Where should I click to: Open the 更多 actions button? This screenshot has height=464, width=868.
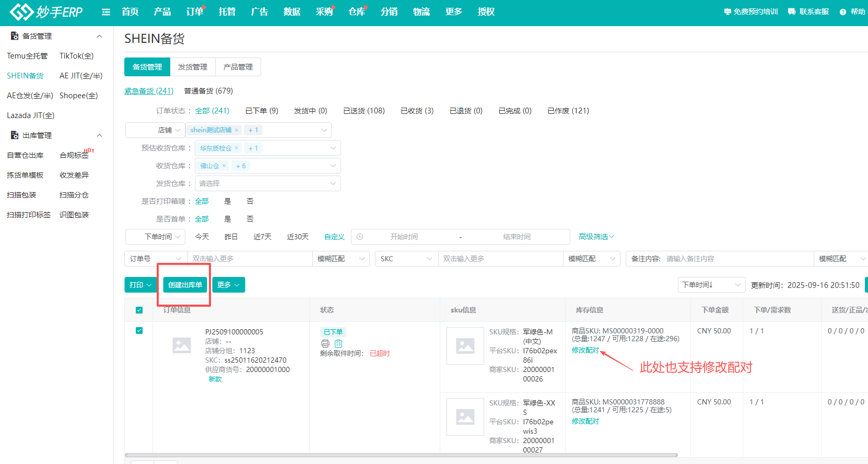click(228, 285)
